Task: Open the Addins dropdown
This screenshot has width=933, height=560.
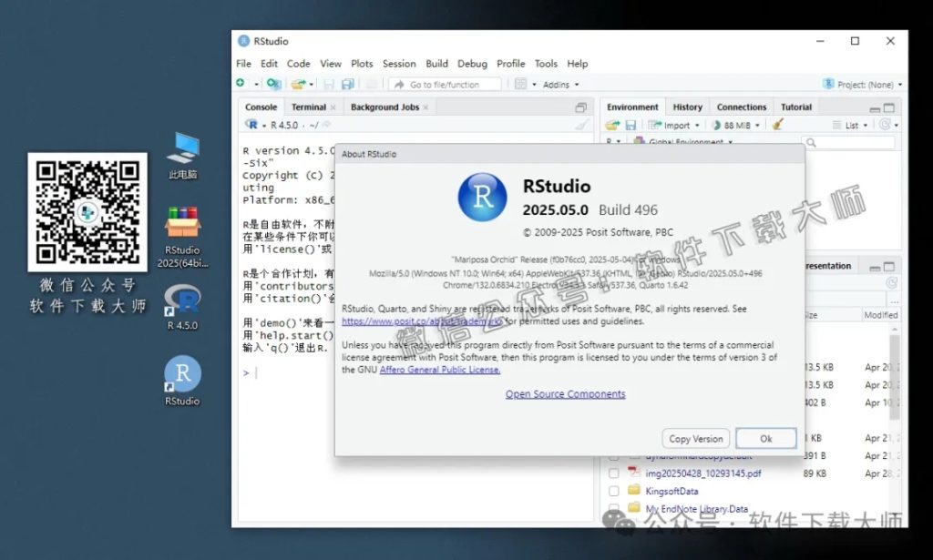Action: tap(559, 84)
